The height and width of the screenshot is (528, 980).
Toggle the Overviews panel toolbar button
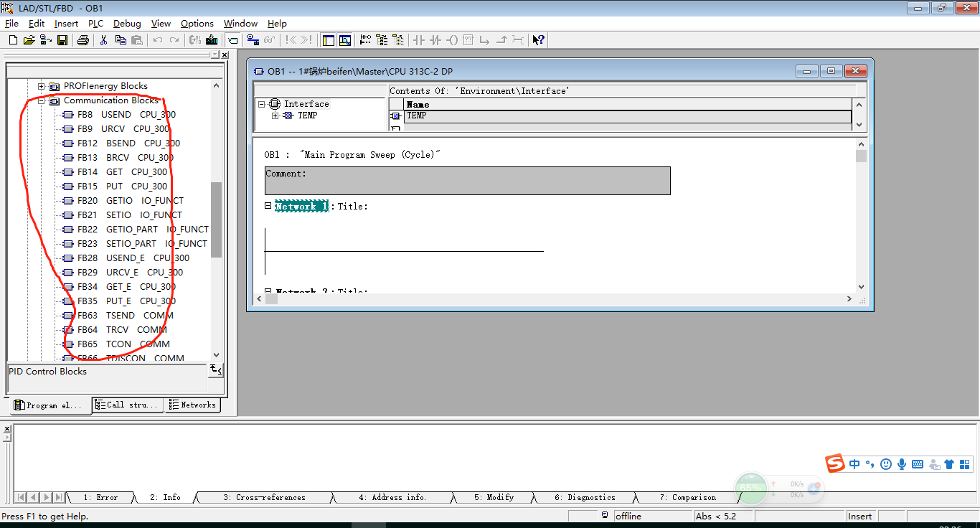click(x=329, y=40)
